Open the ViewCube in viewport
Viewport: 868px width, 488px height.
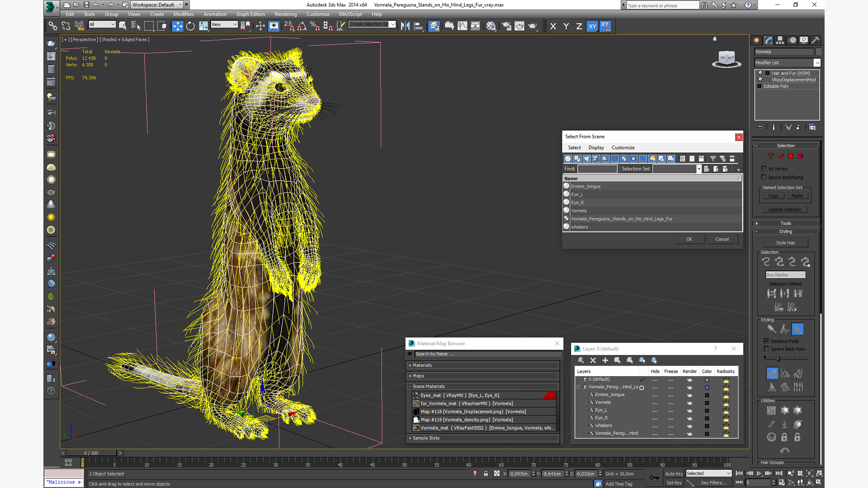coord(726,59)
